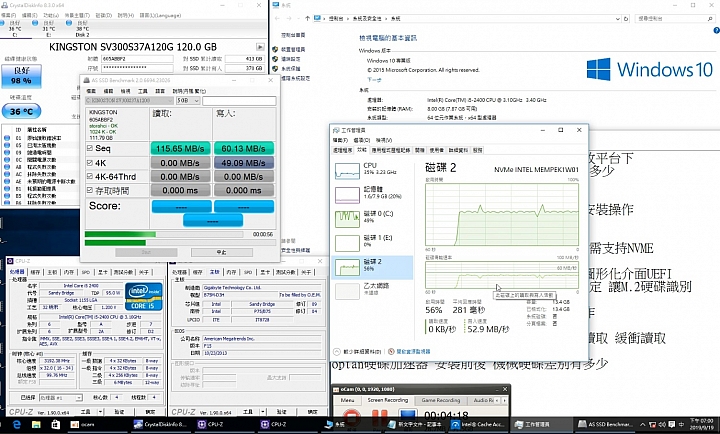Open 檢視 menu in AS SSD Benchmark

(x=125, y=91)
